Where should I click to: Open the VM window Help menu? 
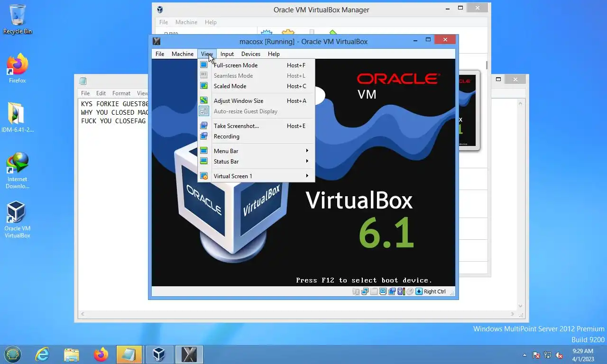pyautogui.click(x=274, y=54)
